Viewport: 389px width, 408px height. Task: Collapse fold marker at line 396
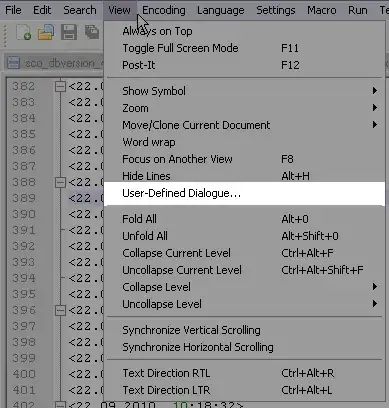point(60,311)
